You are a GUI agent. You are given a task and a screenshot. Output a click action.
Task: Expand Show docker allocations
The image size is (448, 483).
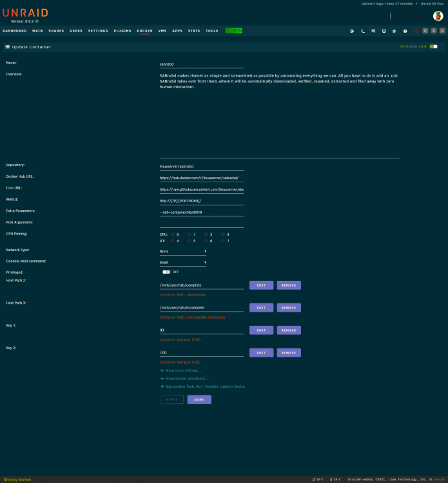pyautogui.click(x=184, y=379)
